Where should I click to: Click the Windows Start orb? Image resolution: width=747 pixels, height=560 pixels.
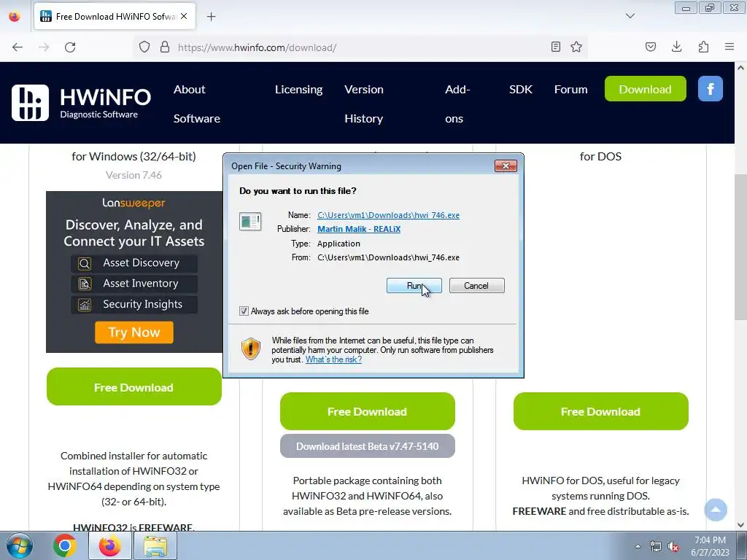(20, 545)
